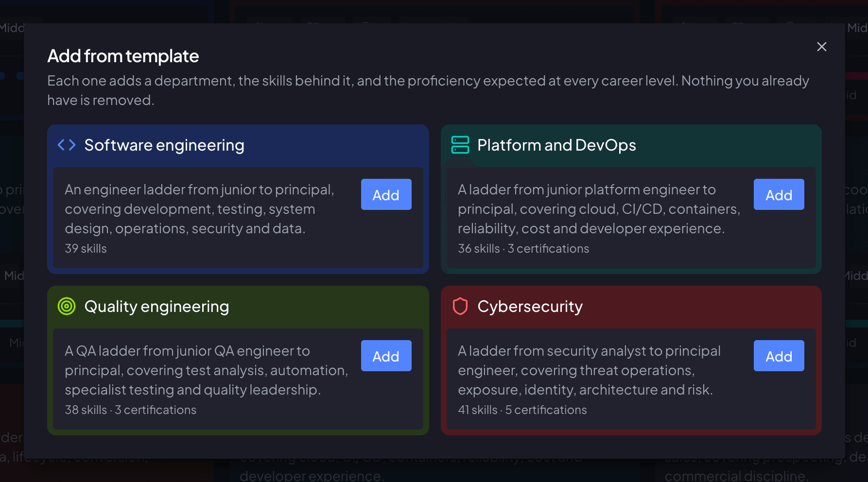Click the Quality engineering QA ladder description

207,370
